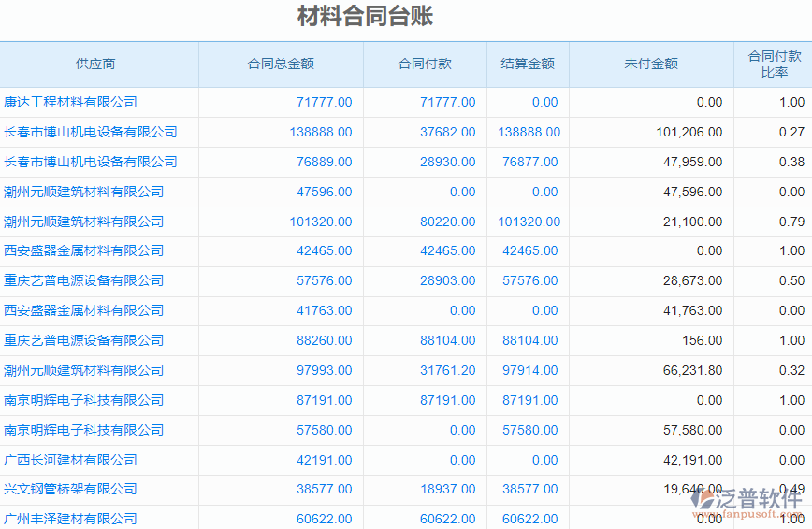Open supplier 广州丰泽建材有限公司
This screenshot has height=529, width=812.
tap(70, 519)
